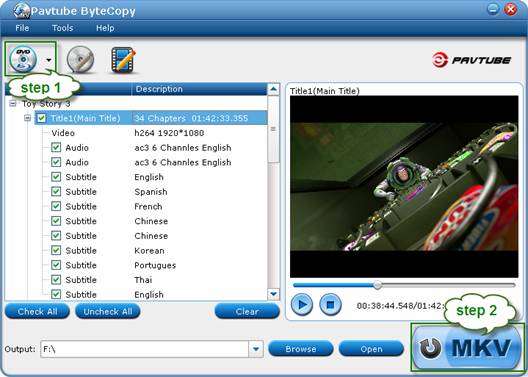528x377 pixels.
Task: Collapse the Title1(Main Title) node
Action: tap(28, 118)
